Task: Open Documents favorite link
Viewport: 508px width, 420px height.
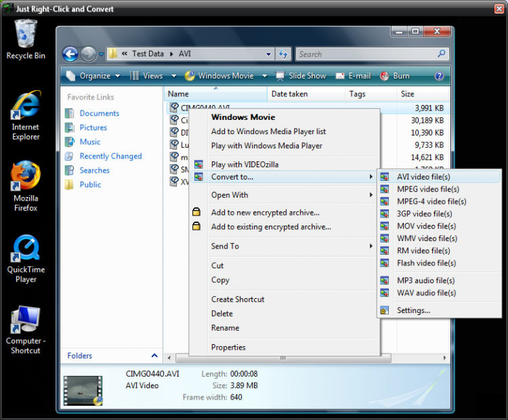Action: (x=100, y=113)
